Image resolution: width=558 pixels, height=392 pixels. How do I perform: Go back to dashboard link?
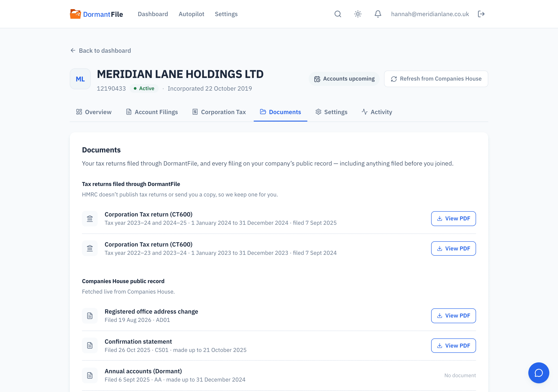[101, 51]
